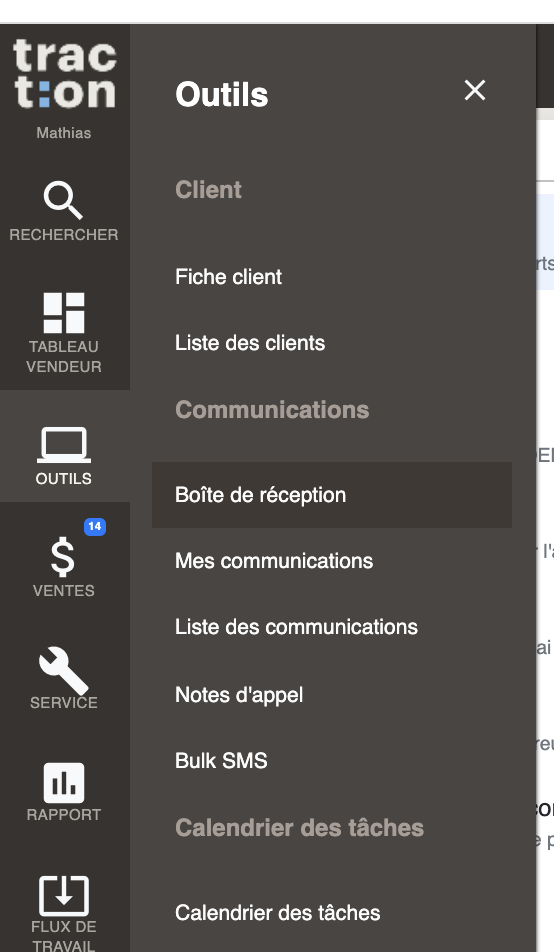554x952 pixels.
Task: Open the Rapport chart icon
Action: [64, 783]
